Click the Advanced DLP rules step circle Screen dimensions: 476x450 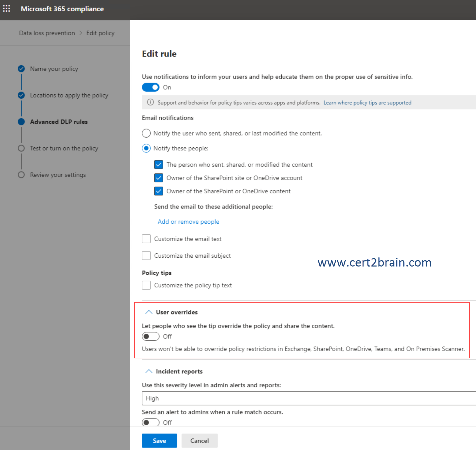(x=21, y=122)
